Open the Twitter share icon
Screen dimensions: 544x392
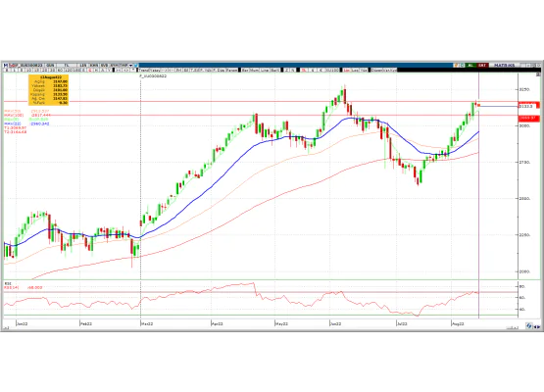[136, 66]
